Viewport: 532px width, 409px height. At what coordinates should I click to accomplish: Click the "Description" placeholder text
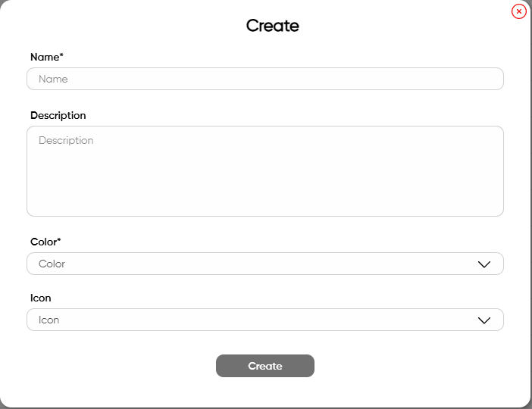66,140
